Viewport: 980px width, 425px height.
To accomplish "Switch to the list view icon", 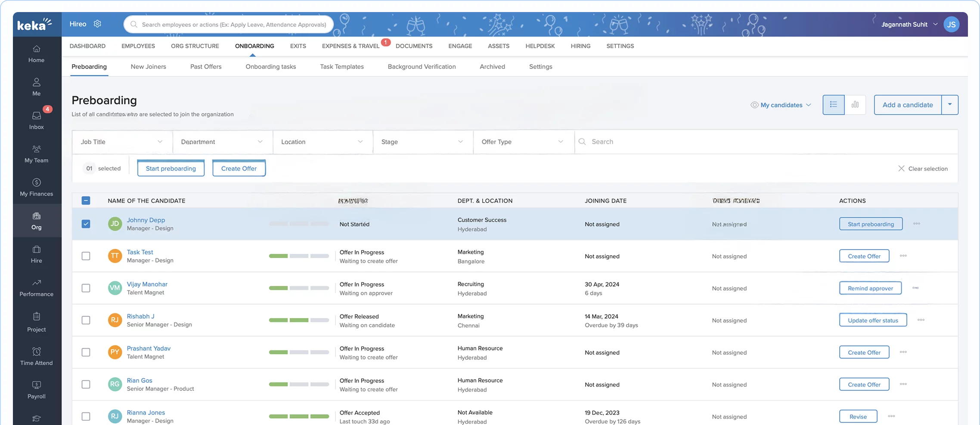I will [834, 105].
